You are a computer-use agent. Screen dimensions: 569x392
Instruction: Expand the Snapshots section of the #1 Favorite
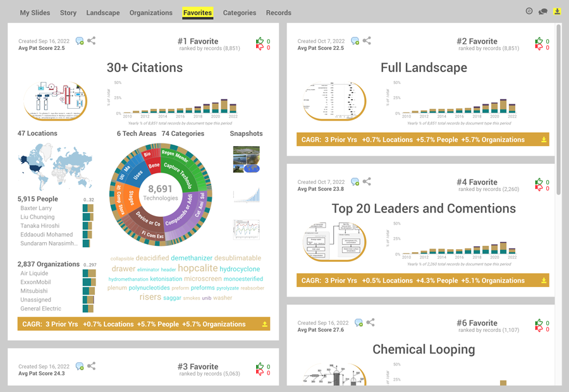pos(245,133)
